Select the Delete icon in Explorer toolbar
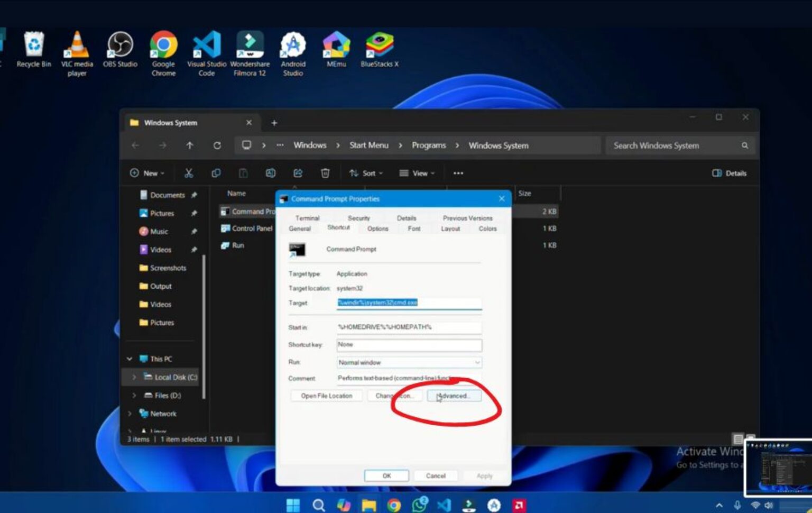This screenshot has height=513, width=812. pos(325,173)
